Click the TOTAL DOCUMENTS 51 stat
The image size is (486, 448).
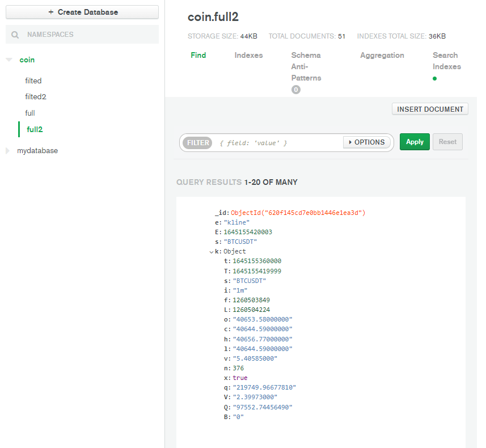click(307, 36)
